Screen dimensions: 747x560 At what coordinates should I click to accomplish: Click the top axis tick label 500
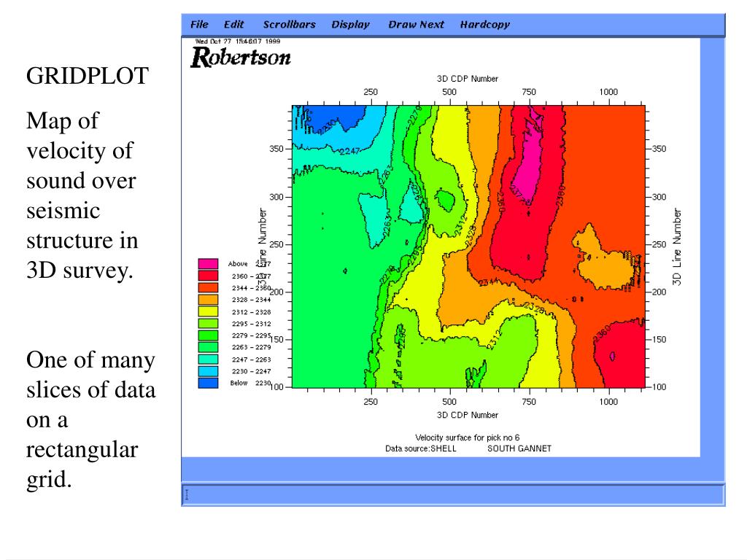[x=449, y=92]
